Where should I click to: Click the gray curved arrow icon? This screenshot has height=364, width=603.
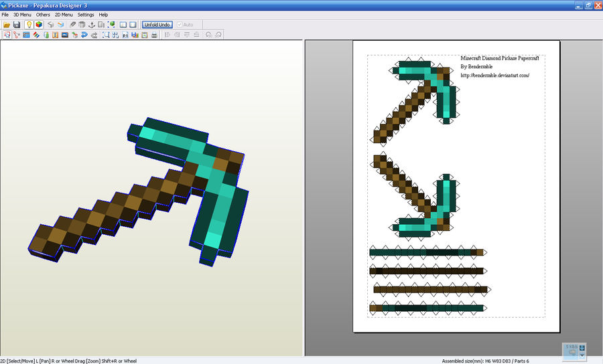tap(94, 35)
